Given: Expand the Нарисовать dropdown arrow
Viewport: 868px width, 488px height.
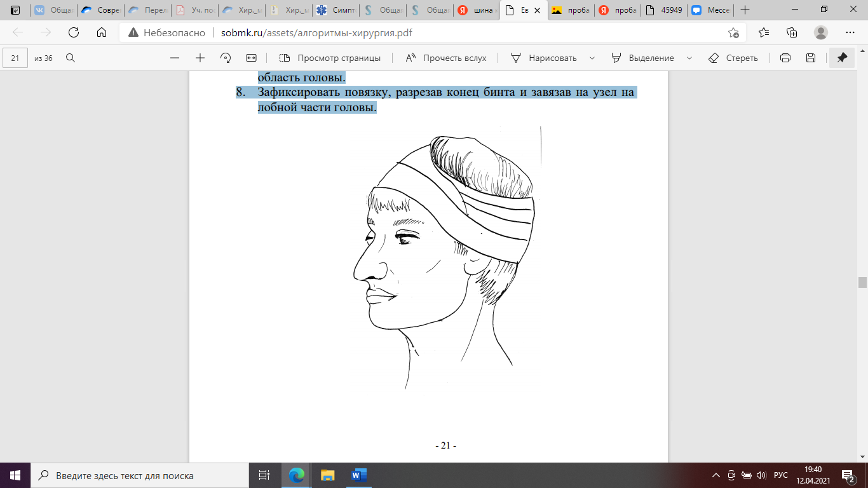Looking at the screenshot, I should tap(592, 58).
